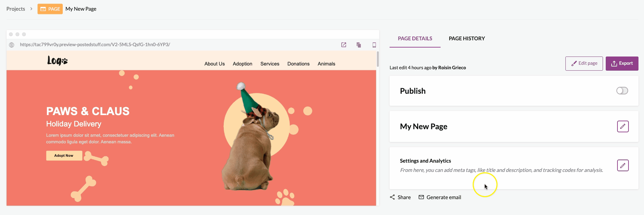Edit Settings and Analytics pencil icon

(623, 165)
